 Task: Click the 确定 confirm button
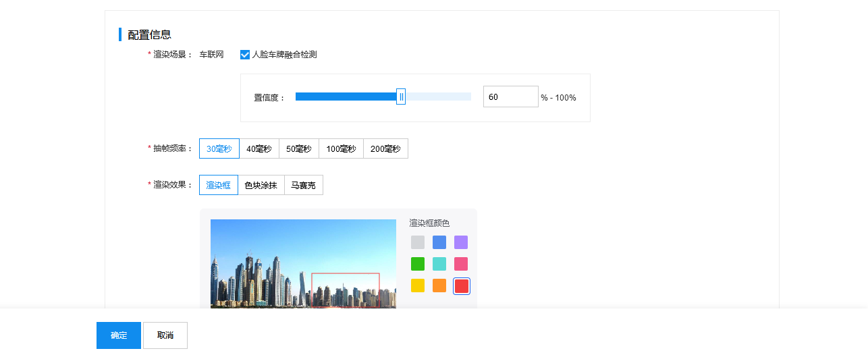tap(119, 335)
